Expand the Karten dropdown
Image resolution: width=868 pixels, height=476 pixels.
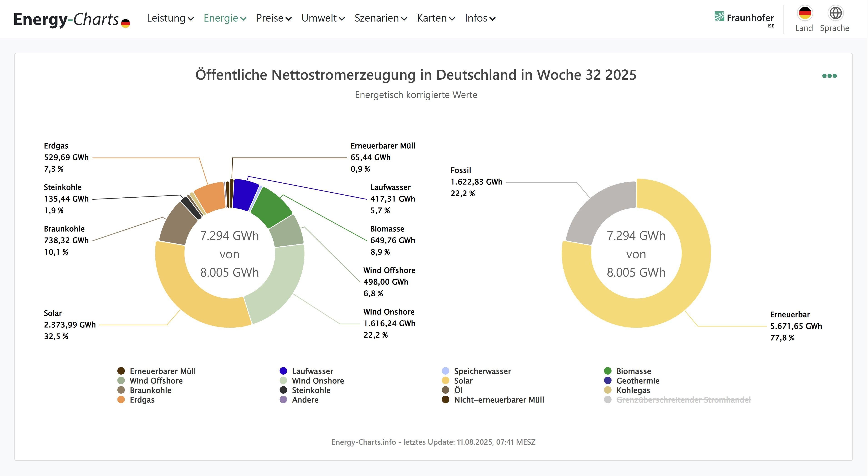[436, 19]
